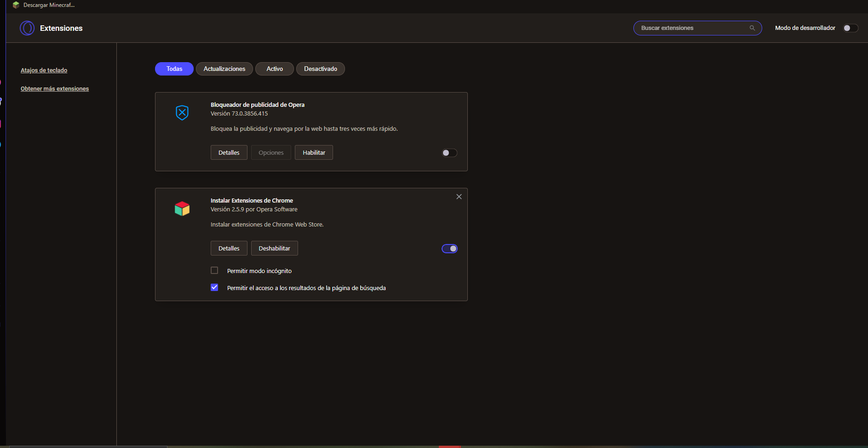Screen dimensions: 868x448
Task: Click 'Bloqueador de publicidad de Opera' title
Action: point(258,105)
